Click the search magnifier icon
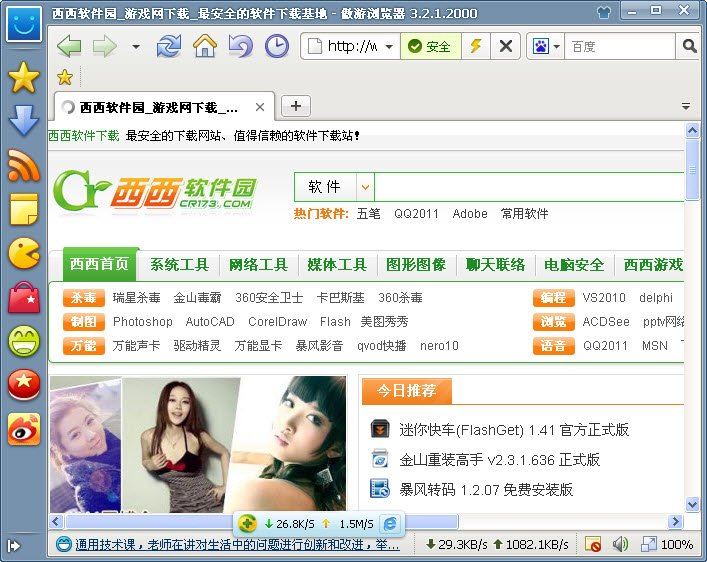The width and height of the screenshot is (707, 562). tap(689, 46)
